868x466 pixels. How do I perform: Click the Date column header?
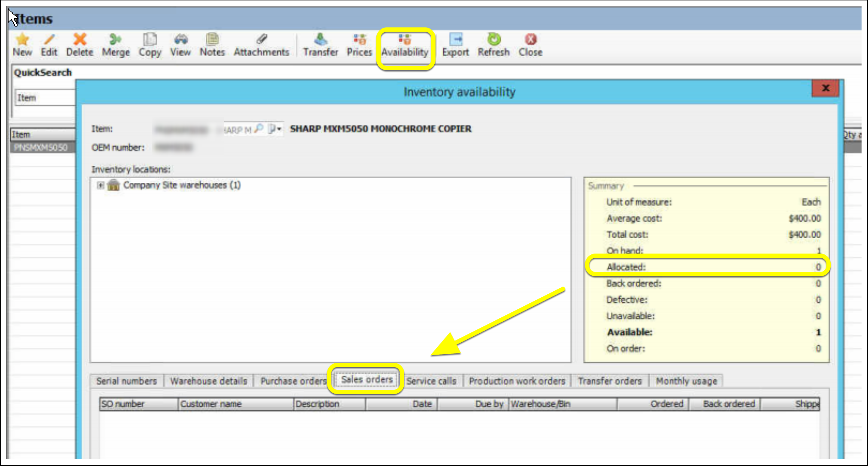point(401,404)
